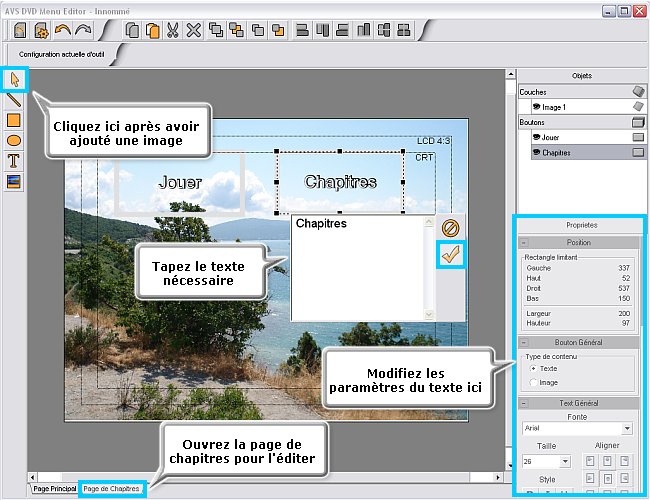Select the image insert tool
This screenshot has width=650, height=500.
[14, 181]
